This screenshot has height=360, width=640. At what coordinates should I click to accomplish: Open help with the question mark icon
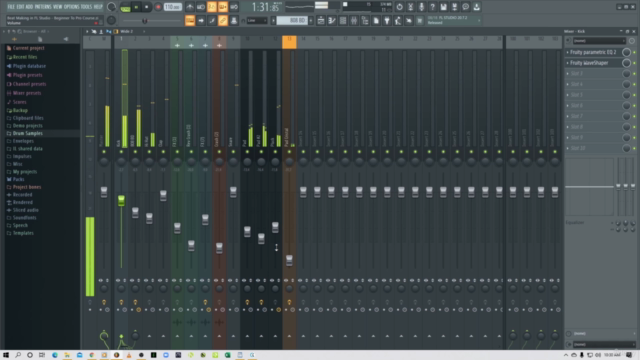[x=433, y=7]
